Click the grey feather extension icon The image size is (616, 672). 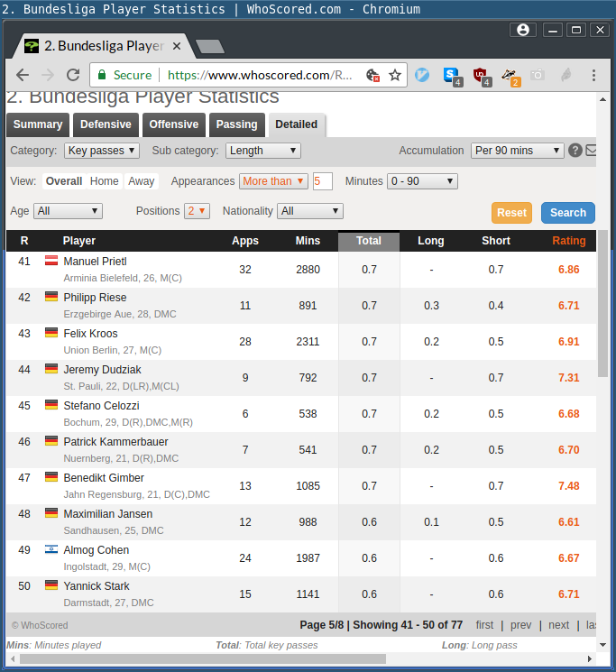565,76
